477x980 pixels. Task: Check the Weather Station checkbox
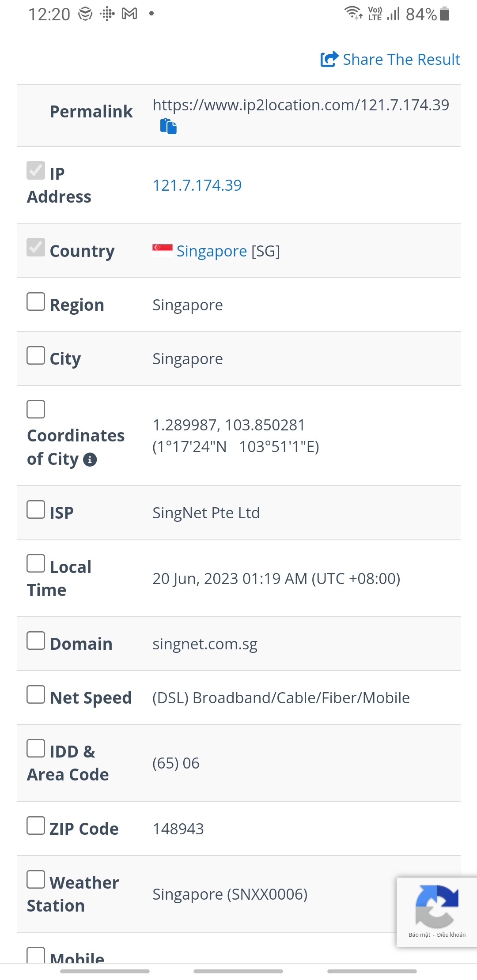point(36,880)
